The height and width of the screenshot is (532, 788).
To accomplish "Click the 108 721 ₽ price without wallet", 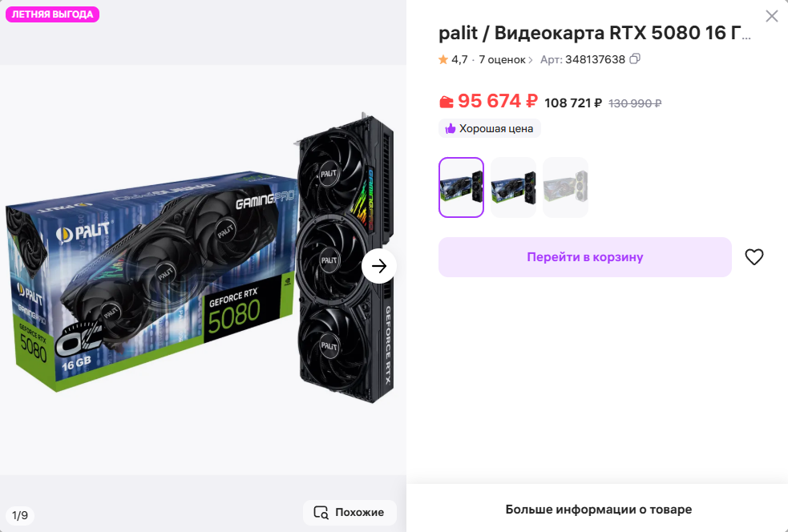I will pyautogui.click(x=573, y=103).
